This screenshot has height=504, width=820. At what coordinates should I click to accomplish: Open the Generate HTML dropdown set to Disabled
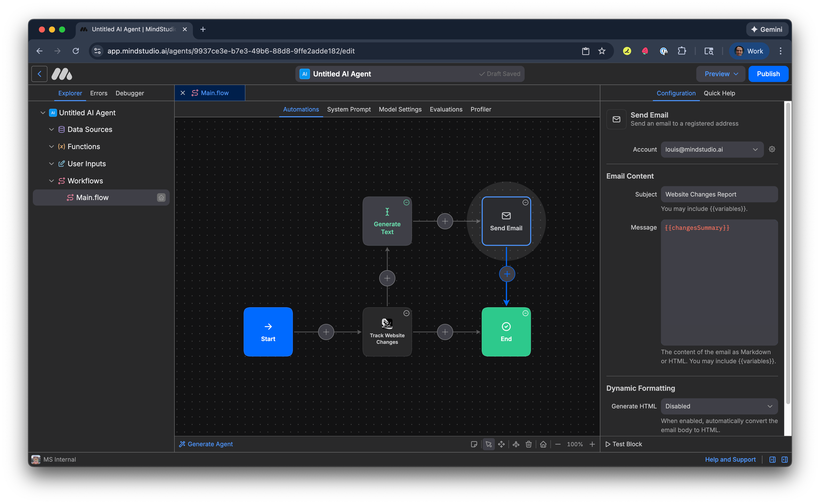pyautogui.click(x=719, y=406)
